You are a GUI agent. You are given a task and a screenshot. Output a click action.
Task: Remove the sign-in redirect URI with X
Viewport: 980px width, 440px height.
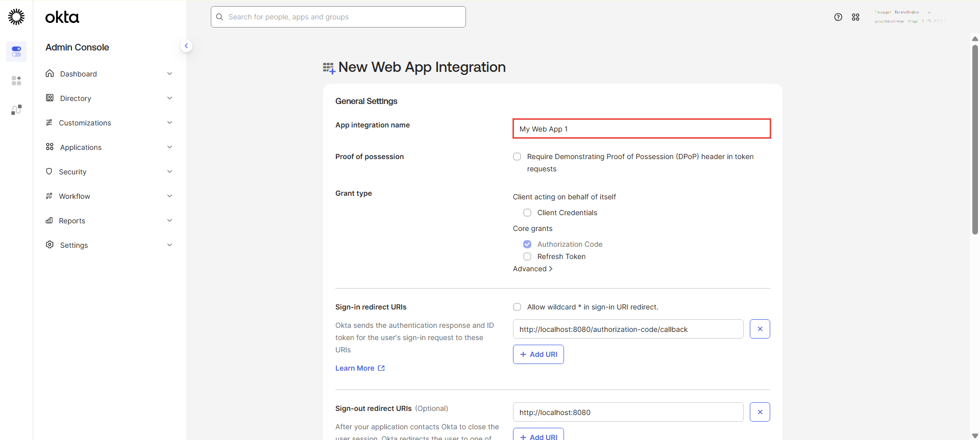(x=759, y=329)
